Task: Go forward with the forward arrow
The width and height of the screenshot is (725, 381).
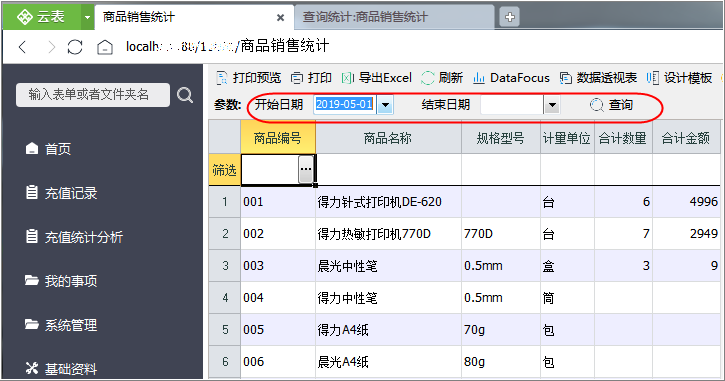Action: (x=51, y=47)
